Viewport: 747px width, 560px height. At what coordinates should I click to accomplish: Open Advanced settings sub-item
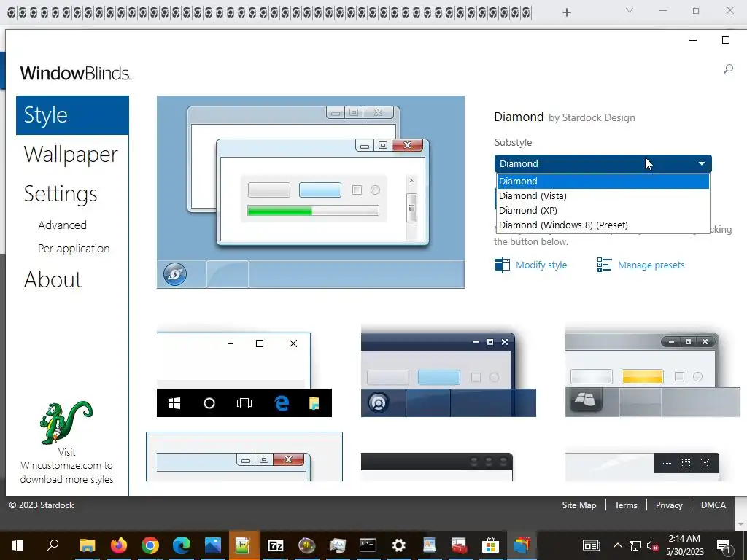coord(63,225)
